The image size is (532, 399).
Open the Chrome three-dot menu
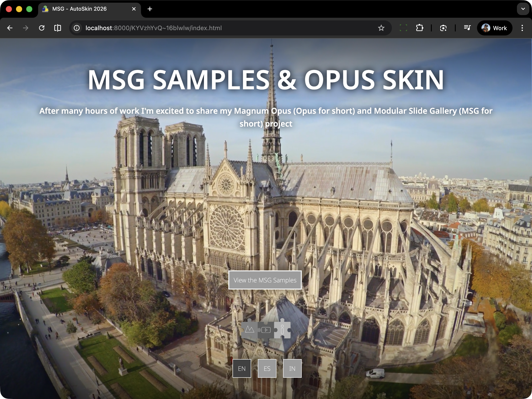[x=522, y=28]
